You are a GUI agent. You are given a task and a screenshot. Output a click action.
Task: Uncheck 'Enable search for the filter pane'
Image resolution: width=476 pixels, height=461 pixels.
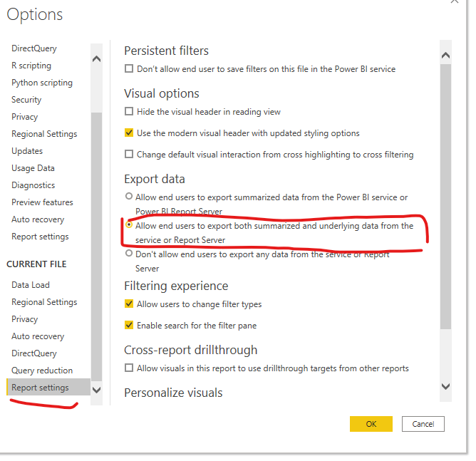[x=129, y=325]
